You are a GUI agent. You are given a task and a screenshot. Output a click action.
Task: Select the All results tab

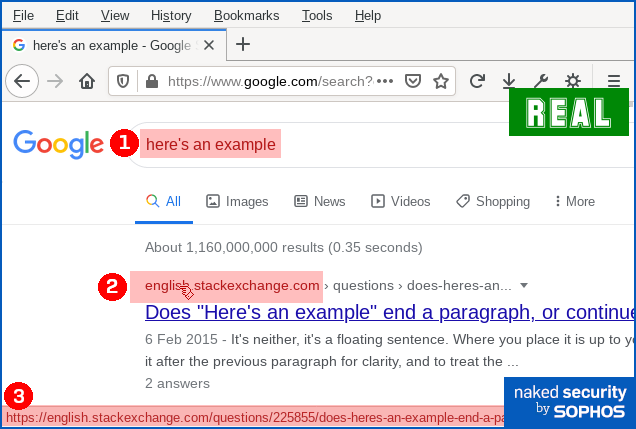pos(164,202)
